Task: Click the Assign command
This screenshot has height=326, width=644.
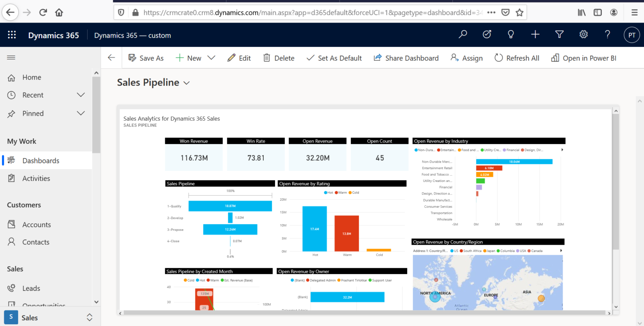Action: (x=466, y=57)
